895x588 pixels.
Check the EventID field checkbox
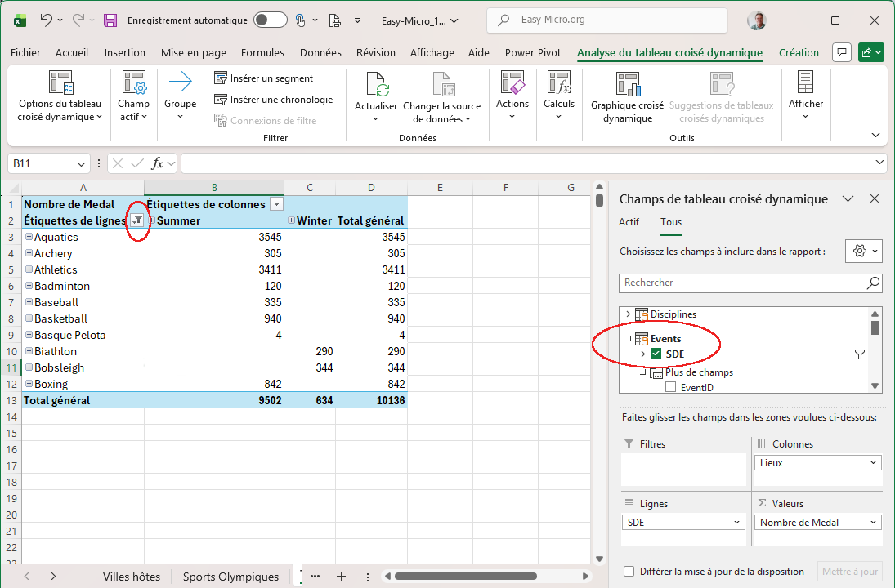pos(670,388)
